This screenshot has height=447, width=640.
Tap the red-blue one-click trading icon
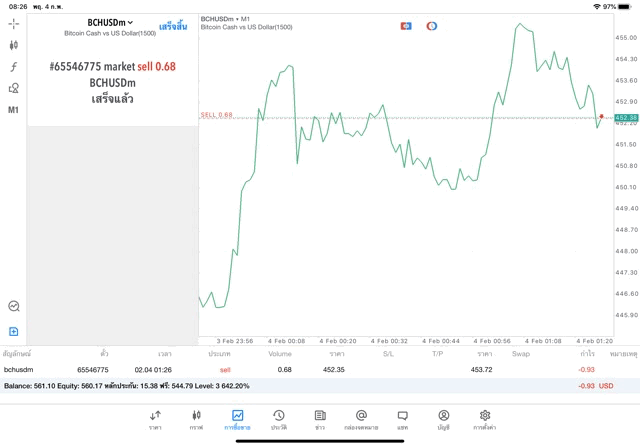tap(406, 26)
